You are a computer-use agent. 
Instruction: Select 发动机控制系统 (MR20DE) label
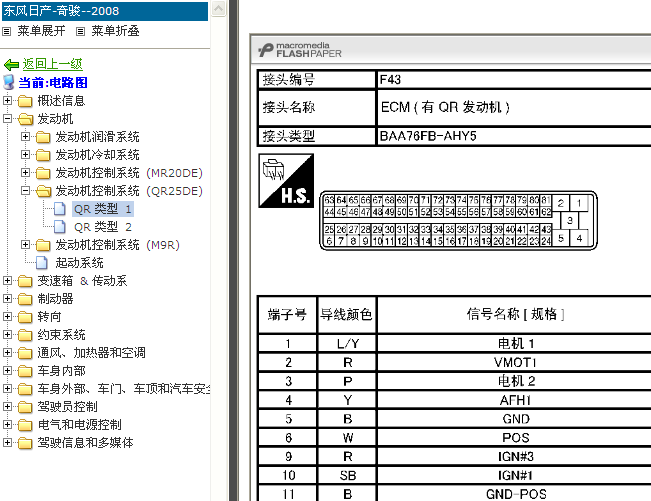click(x=129, y=173)
